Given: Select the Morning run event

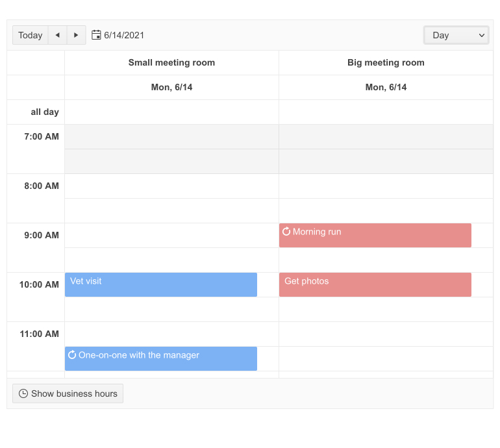Looking at the screenshot, I should pos(375,235).
